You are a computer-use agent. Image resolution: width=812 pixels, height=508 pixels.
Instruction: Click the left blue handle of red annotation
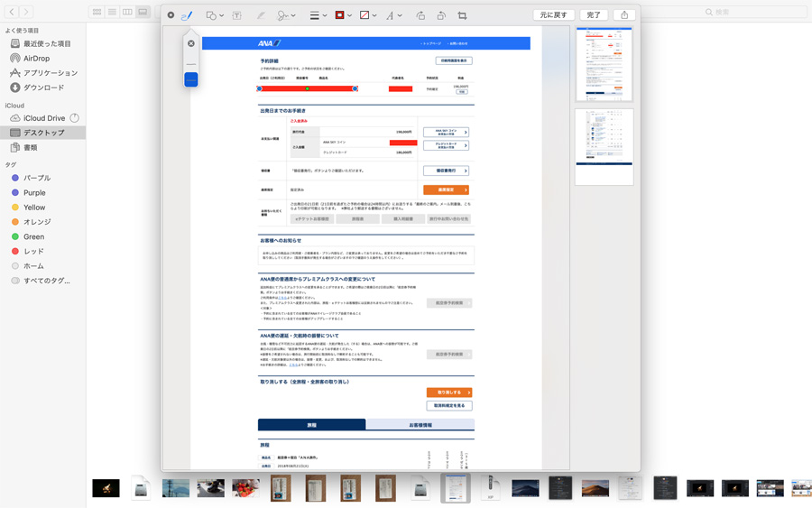[x=260, y=88]
